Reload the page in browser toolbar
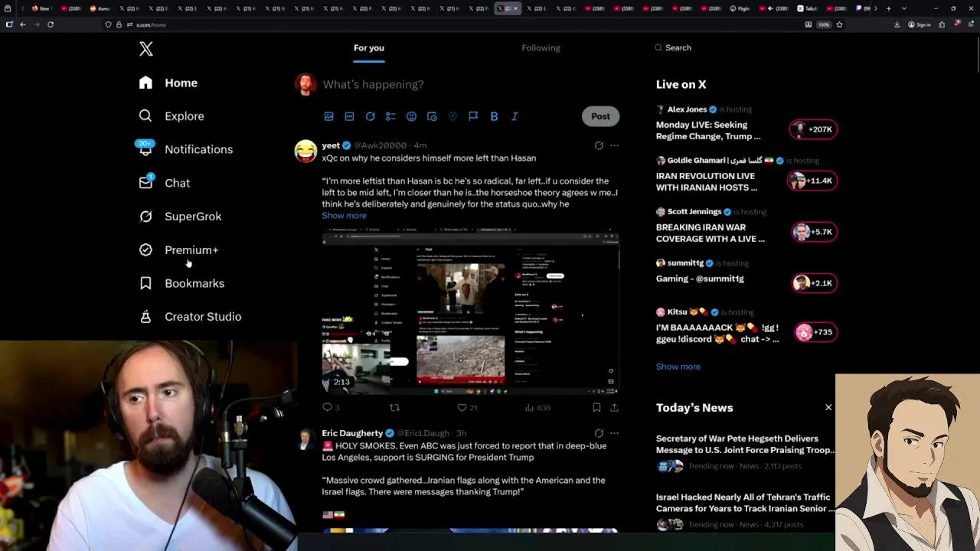The height and width of the screenshot is (551, 980). tap(51, 24)
